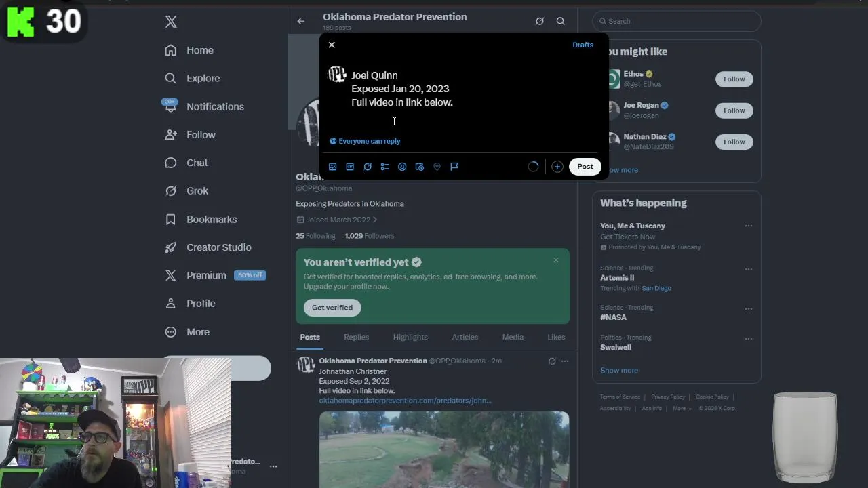Open the 25 Following list
This screenshot has height=488, width=868.
[x=315, y=236]
